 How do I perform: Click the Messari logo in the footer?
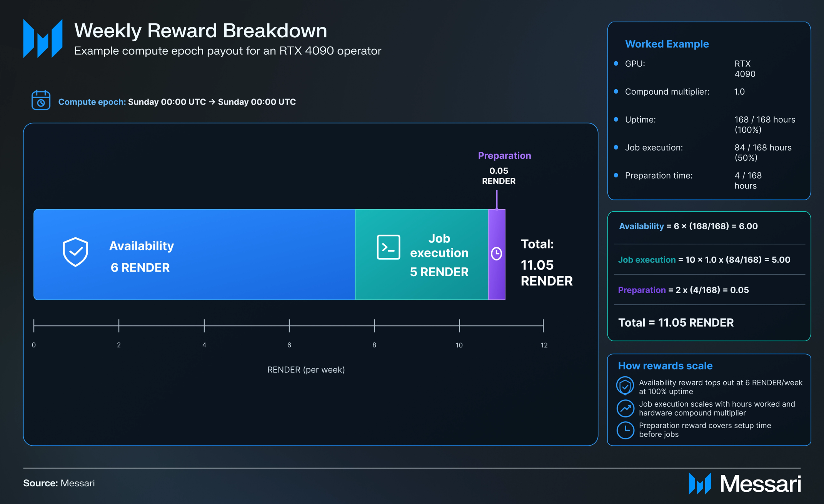click(745, 484)
